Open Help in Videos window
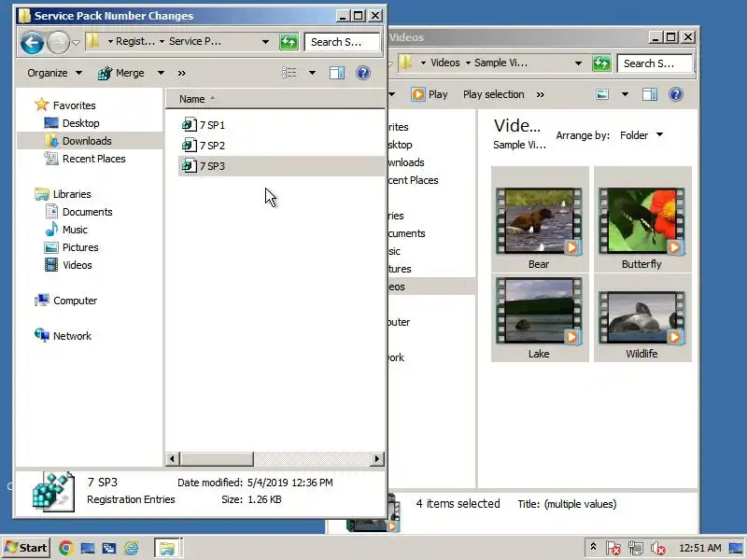The height and width of the screenshot is (560, 747). point(675,94)
